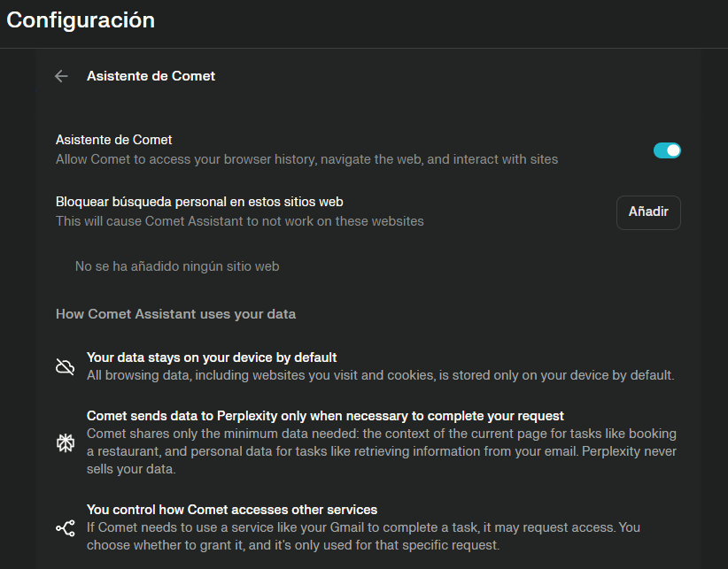
Task: Select the Configuración header
Action: 80,19
